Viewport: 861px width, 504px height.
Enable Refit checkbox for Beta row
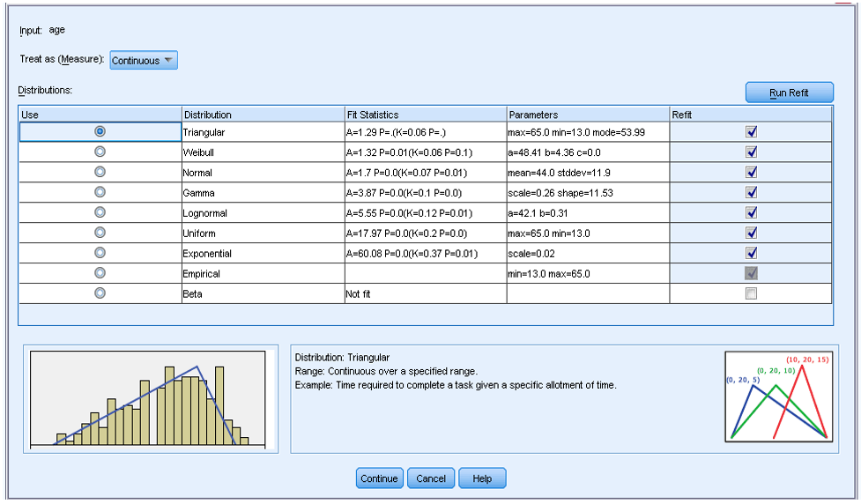pyautogui.click(x=751, y=293)
